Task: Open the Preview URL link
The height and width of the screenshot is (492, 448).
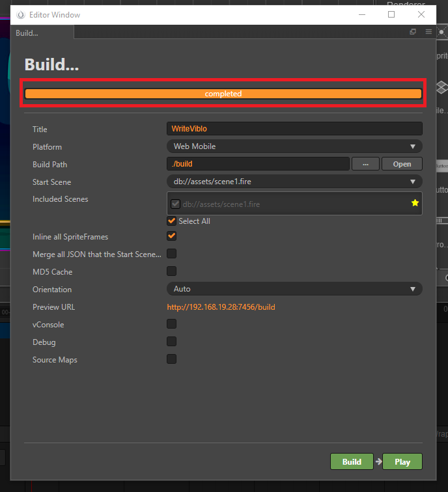Action: click(221, 307)
